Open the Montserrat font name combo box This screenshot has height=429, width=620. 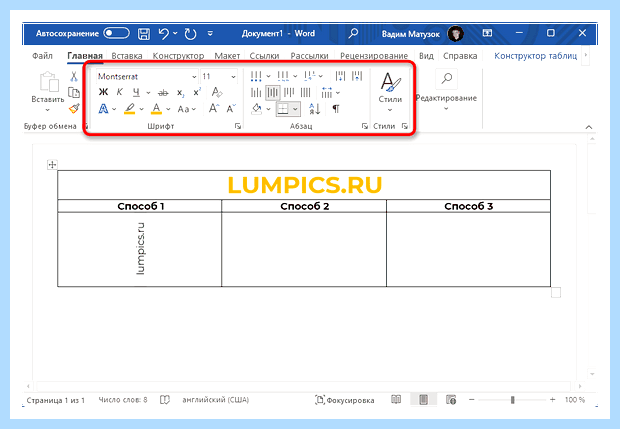(x=147, y=76)
